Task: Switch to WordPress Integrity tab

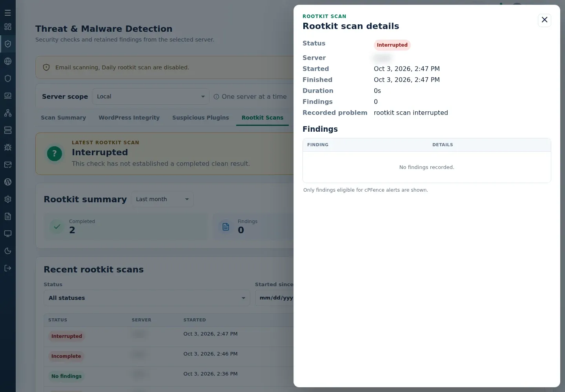Action: pos(129,118)
